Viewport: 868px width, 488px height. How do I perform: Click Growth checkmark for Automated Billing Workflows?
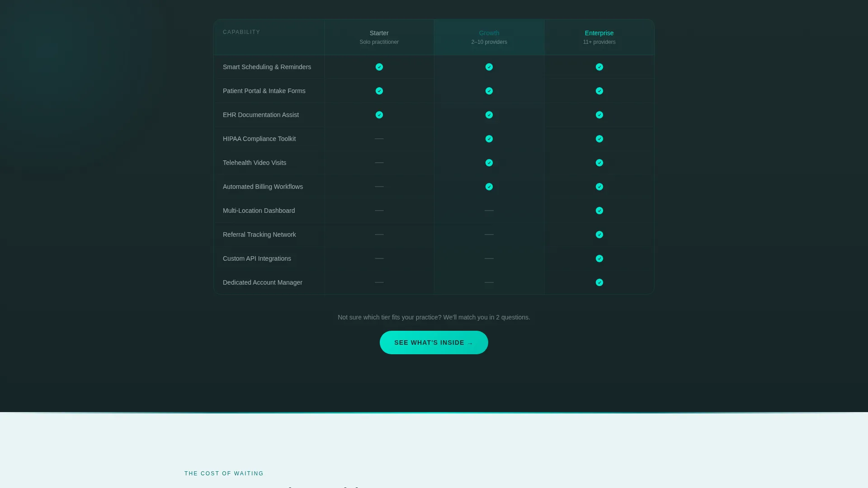point(489,187)
